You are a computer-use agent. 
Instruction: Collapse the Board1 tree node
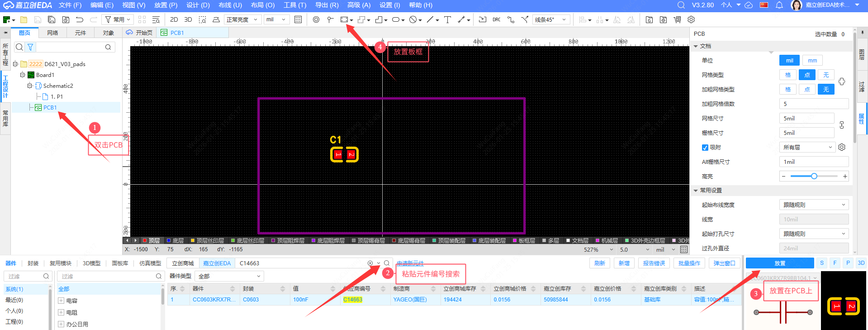[22, 75]
